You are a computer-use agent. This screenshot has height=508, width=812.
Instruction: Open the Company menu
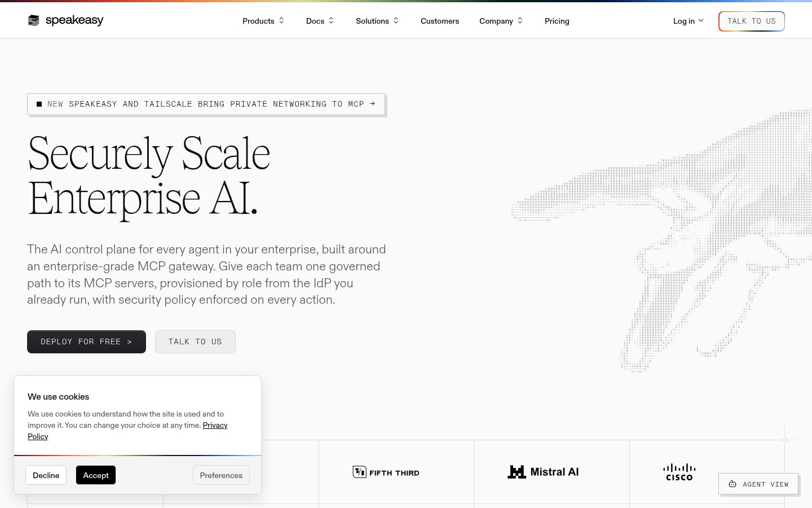point(501,21)
